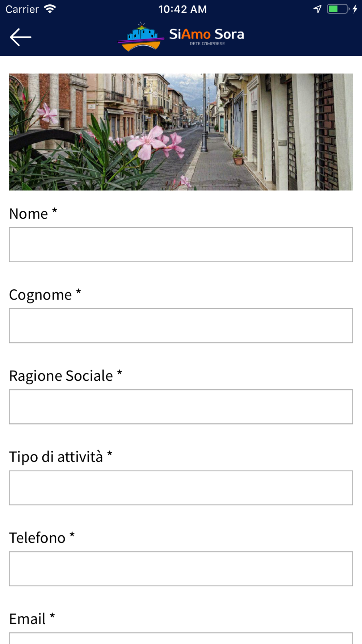The width and height of the screenshot is (362, 644).
Task: Tap the charging bolt status icon
Action: (x=355, y=9)
